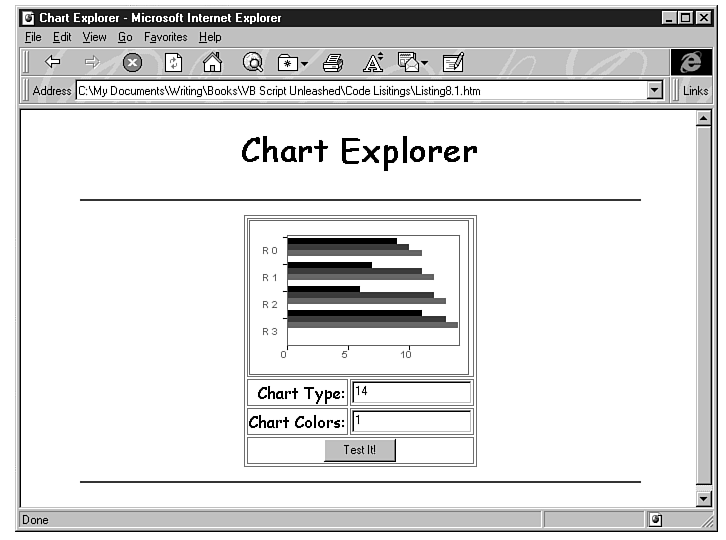
Task: Stop the page from loading
Action: click(132, 63)
